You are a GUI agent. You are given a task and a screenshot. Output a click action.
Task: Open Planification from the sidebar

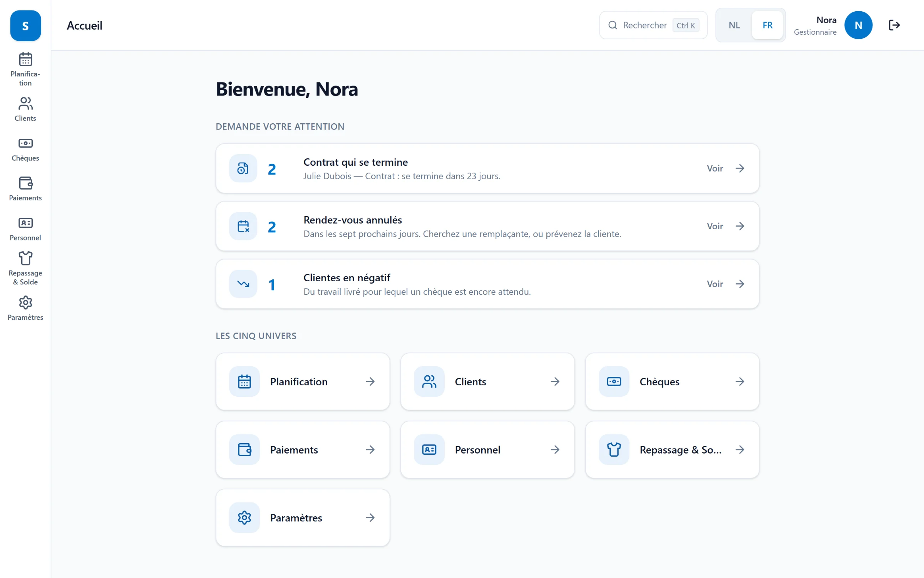[25, 69]
